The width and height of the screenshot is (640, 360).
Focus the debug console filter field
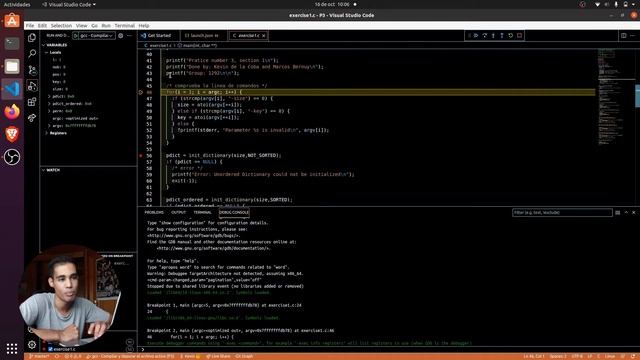tap(562, 213)
